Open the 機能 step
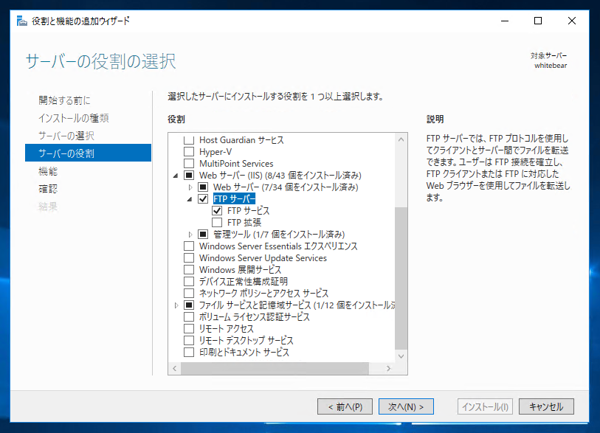This screenshot has height=433, width=600. tap(48, 171)
